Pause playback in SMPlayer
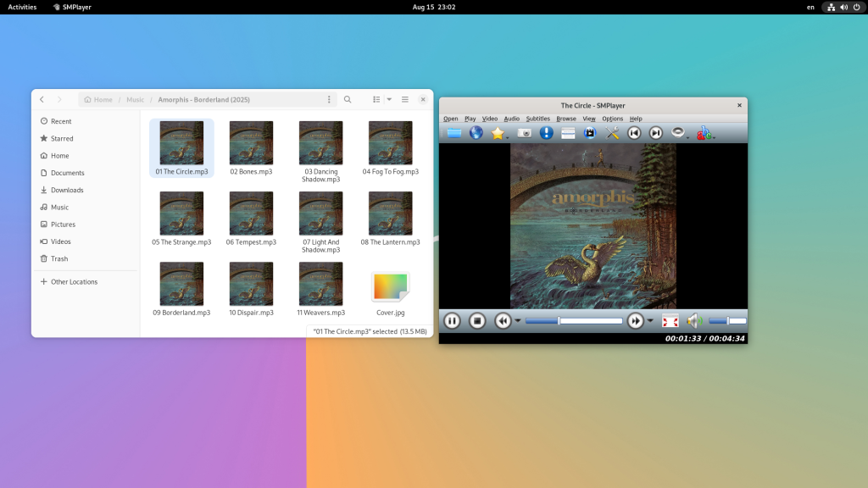Viewport: 868px width, 488px height. (452, 321)
